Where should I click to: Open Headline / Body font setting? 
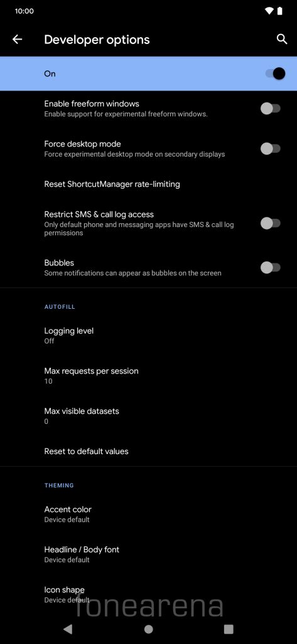[148, 554]
